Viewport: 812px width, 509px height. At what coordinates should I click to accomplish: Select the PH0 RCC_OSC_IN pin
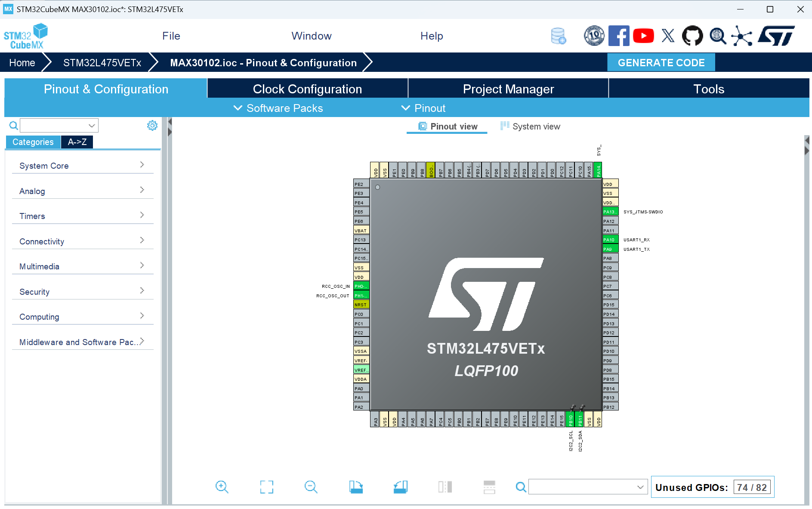(x=361, y=286)
